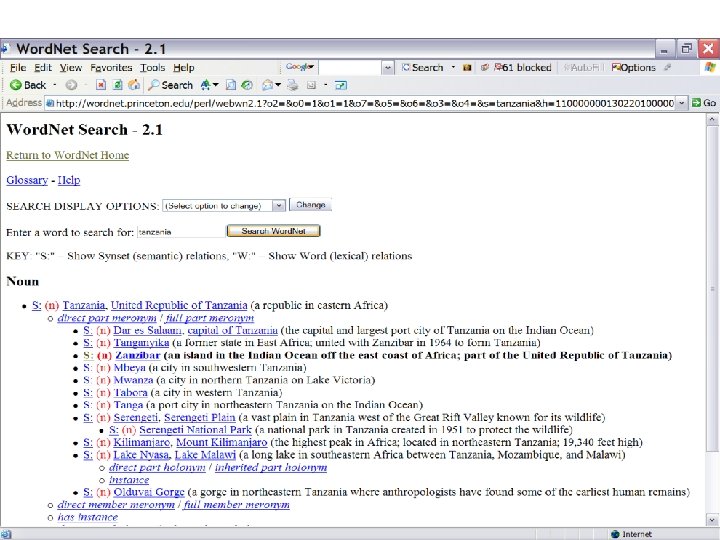720x540 pixels.
Task: Open the Glossary link
Action: [27, 180]
